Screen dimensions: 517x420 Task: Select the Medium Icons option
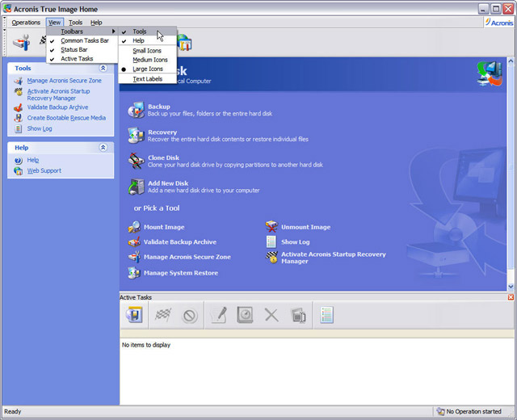click(x=147, y=60)
